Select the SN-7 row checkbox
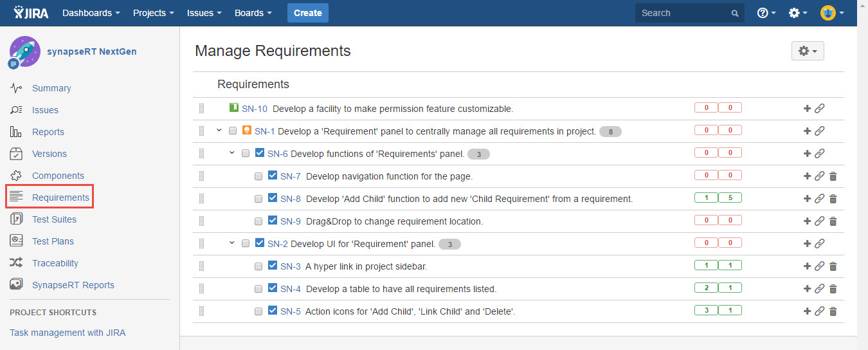The height and width of the screenshot is (350, 868). (258, 176)
